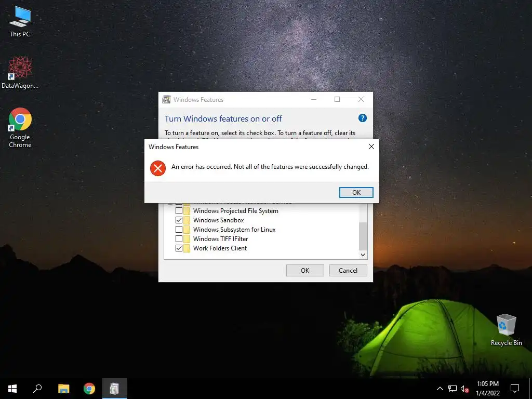Enable Windows Subsystem for Linux checkbox
The width and height of the screenshot is (532, 399).
(x=179, y=229)
